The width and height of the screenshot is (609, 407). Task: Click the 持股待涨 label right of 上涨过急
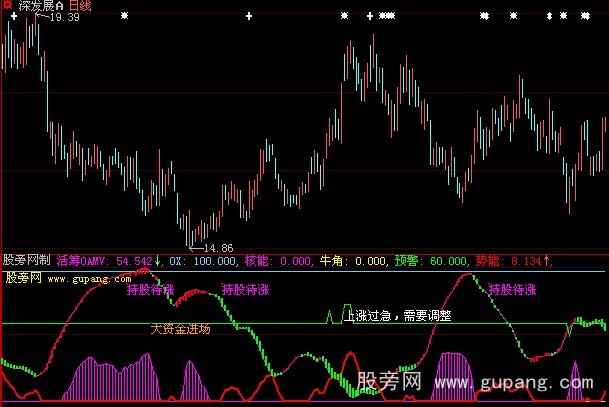pos(512,290)
